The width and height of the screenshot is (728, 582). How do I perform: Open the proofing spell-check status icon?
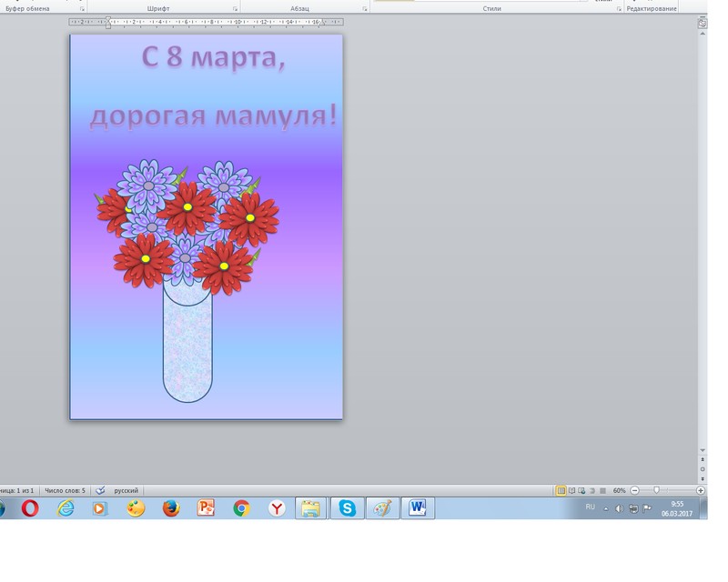coord(100,490)
